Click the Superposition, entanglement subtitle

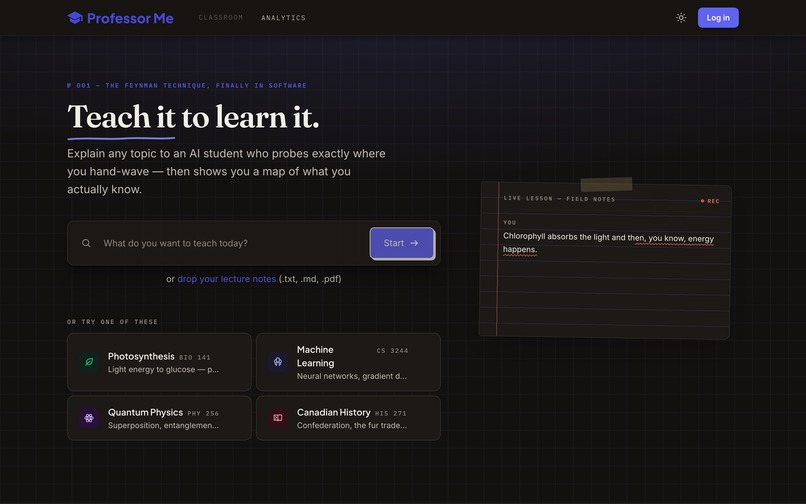coord(163,425)
